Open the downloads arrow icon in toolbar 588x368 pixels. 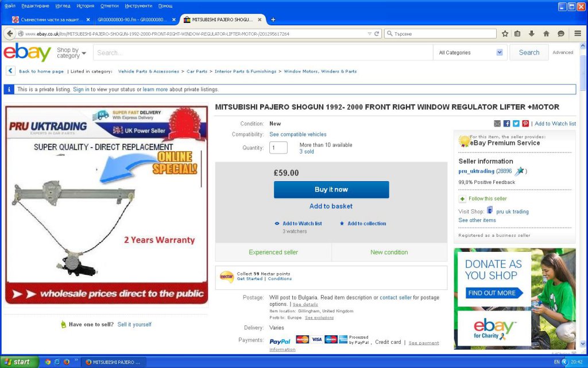(x=531, y=34)
